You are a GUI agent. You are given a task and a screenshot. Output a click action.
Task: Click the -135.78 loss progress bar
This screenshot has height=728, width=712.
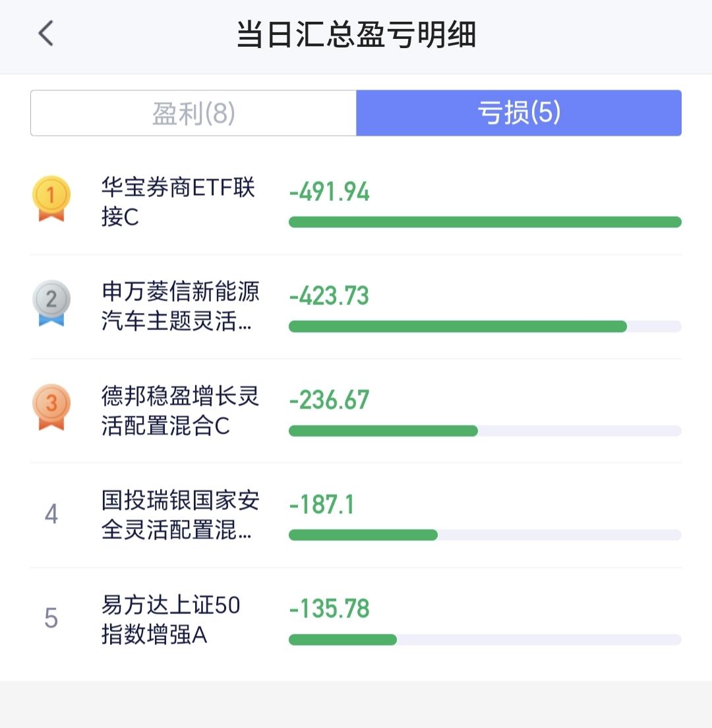coord(343,640)
